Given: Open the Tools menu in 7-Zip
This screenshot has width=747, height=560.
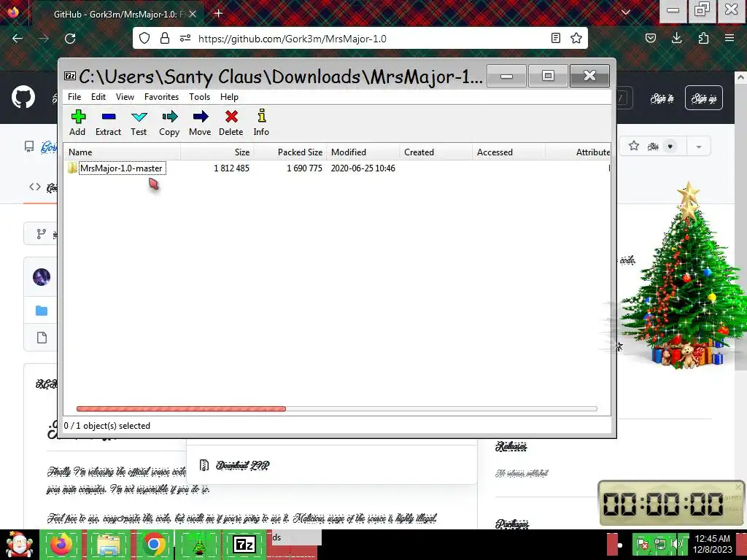Looking at the screenshot, I should click(199, 97).
